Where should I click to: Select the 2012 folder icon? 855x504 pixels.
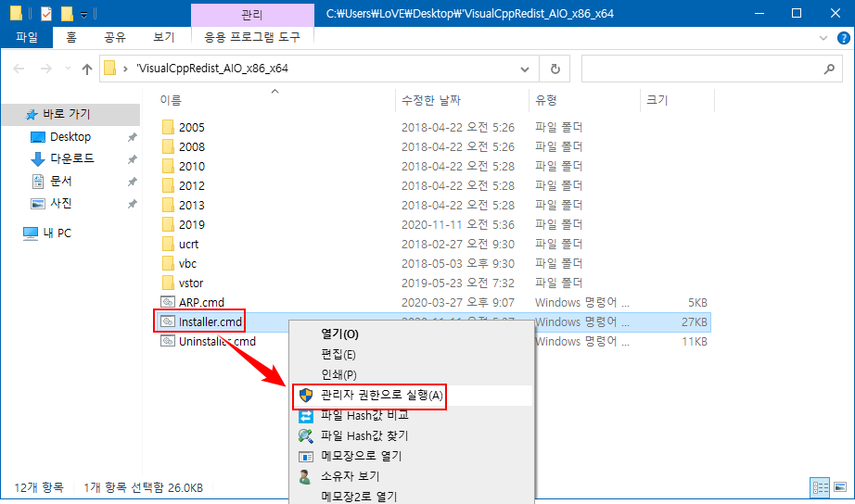(x=168, y=186)
